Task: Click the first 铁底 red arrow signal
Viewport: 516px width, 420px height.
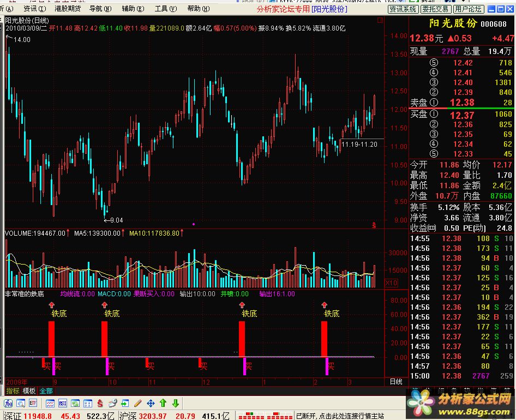Action: click(52, 305)
